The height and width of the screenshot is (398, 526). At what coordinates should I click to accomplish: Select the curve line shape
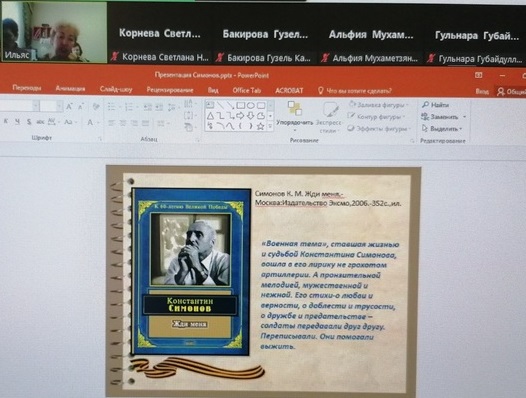tap(230, 127)
